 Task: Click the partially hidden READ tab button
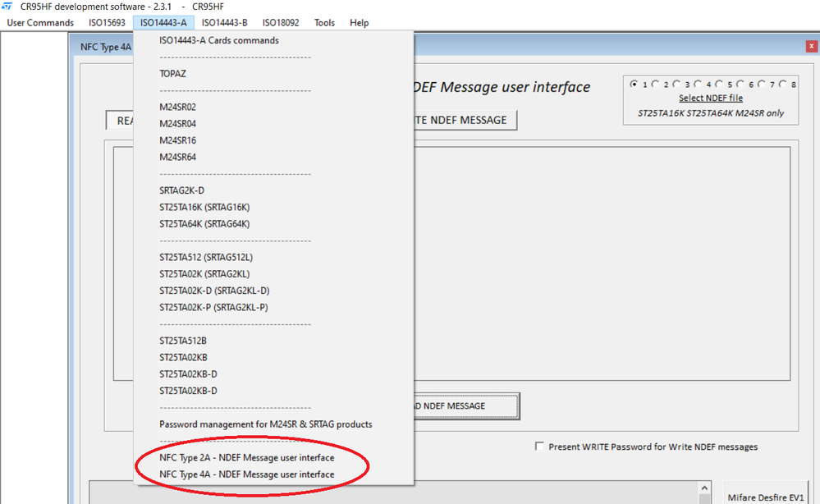120,121
